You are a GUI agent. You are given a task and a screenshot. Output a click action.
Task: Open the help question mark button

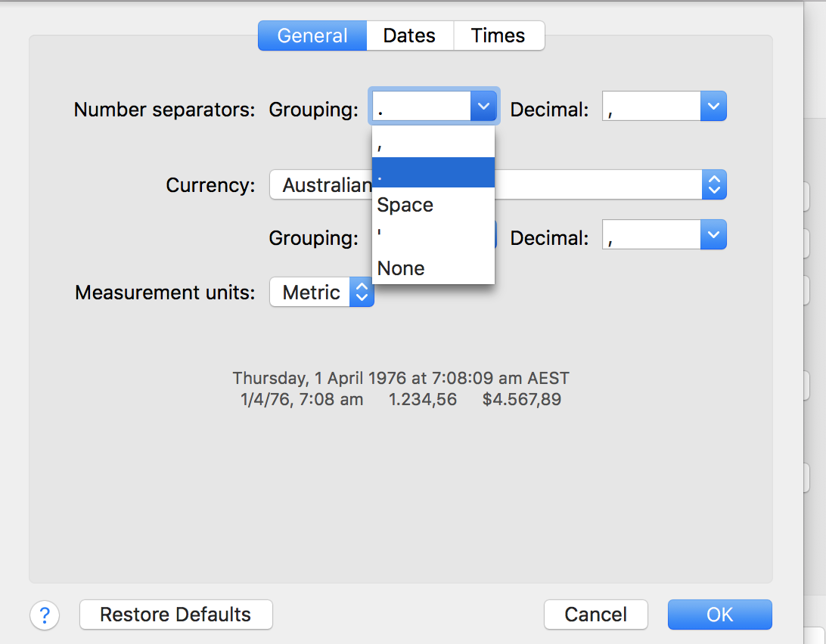pos(45,615)
